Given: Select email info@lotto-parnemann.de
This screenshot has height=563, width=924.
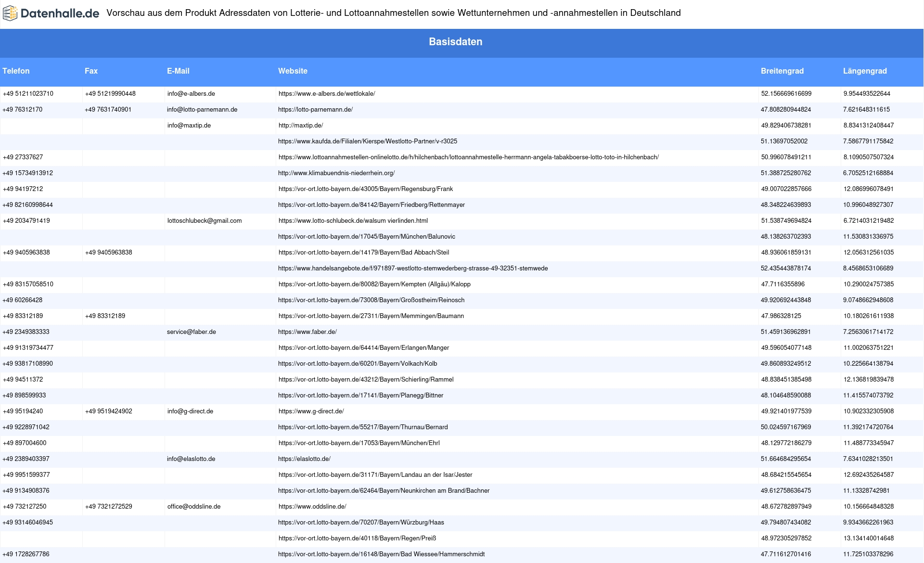Looking at the screenshot, I should click(x=202, y=110).
